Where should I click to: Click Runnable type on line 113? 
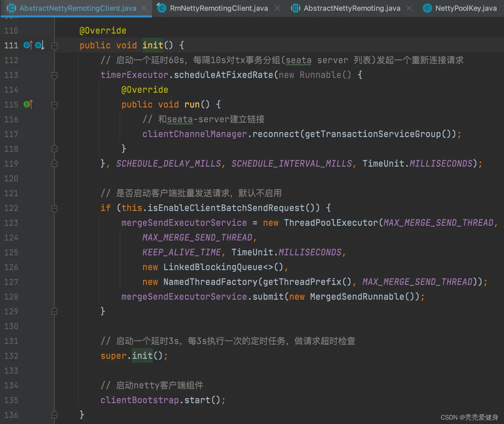(x=320, y=75)
